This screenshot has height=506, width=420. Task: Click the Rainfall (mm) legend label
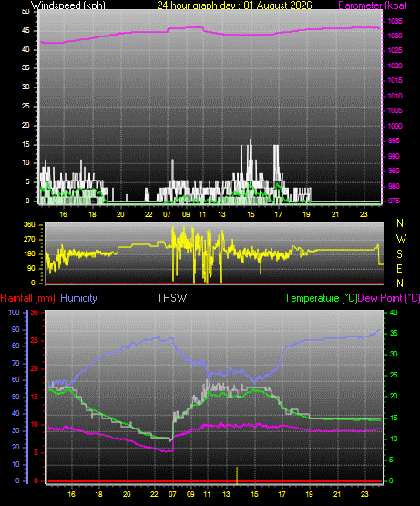click(27, 298)
